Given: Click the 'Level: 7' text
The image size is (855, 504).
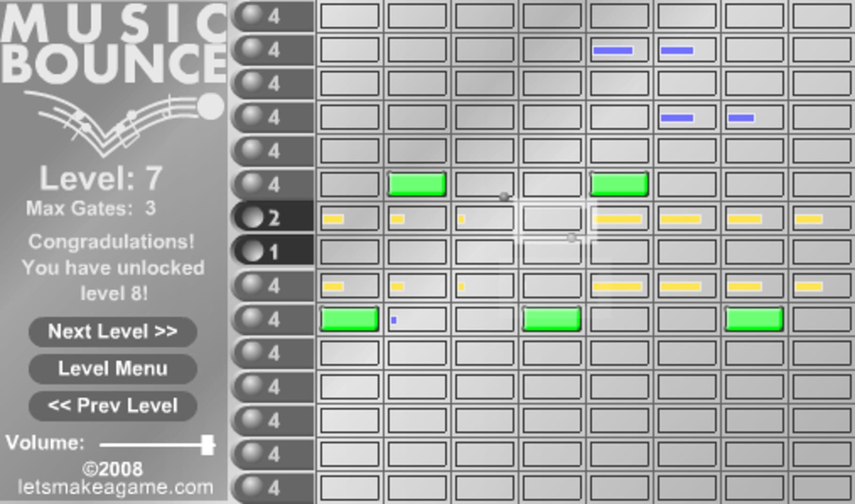Looking at the screenshot, I should pyautogui.click(x=101, y=178).
